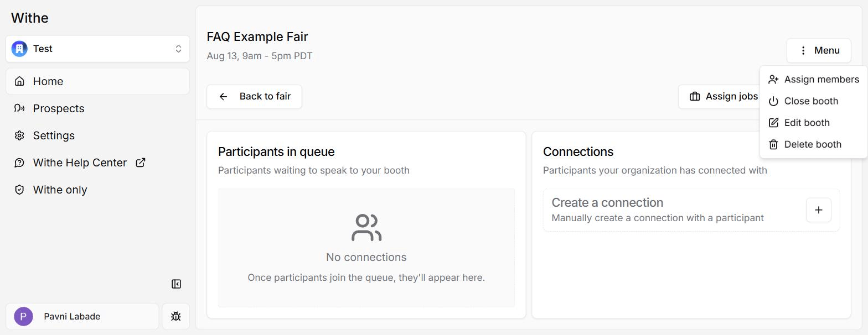Image resolution: width=868 pixels, height=335 pixels.
Task: Go back using Back to fair button
Action: pyautogui.click(x=254, y=96)
